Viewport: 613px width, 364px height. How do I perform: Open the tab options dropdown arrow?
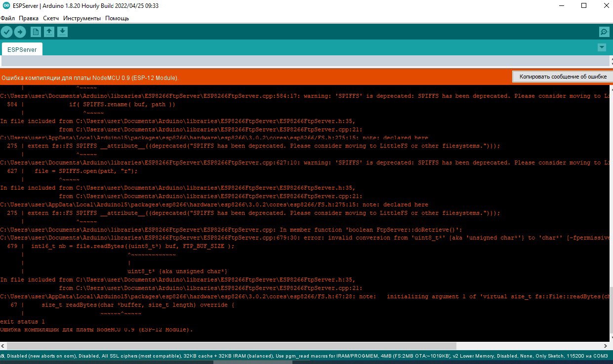[602, 47]
